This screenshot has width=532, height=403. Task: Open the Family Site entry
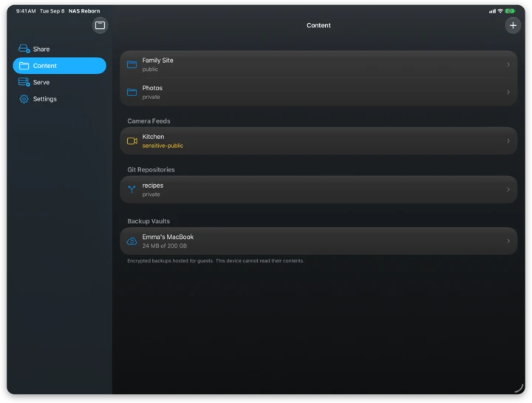(x=318, y=64)
